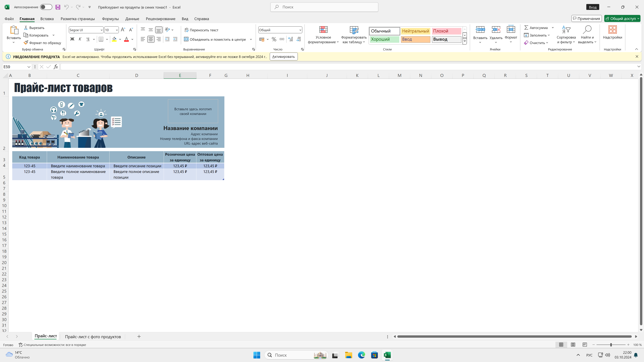Toggle middle vertical alignment
The image size is (644, 362).
pyautogui.click(x=151, y=30)
